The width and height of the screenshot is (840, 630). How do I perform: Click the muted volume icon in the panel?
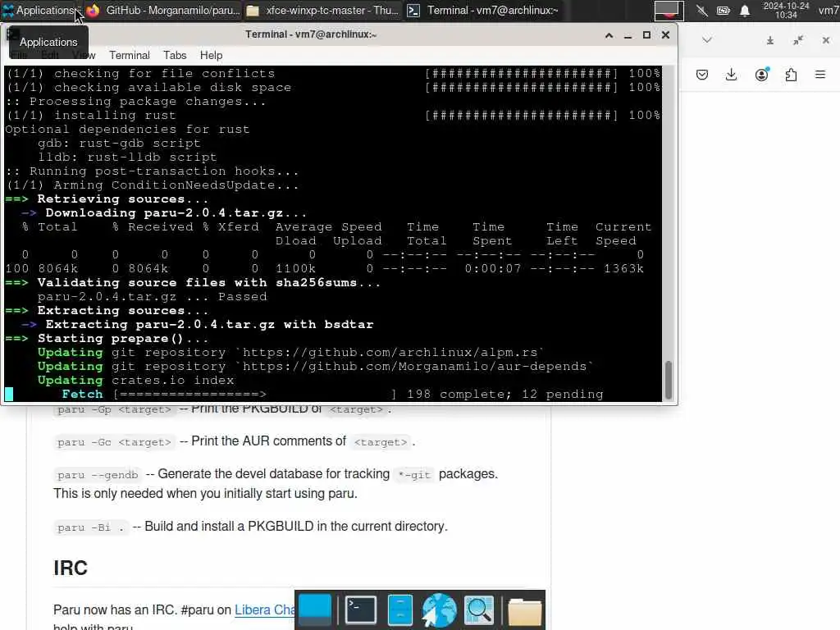[702, 10]
